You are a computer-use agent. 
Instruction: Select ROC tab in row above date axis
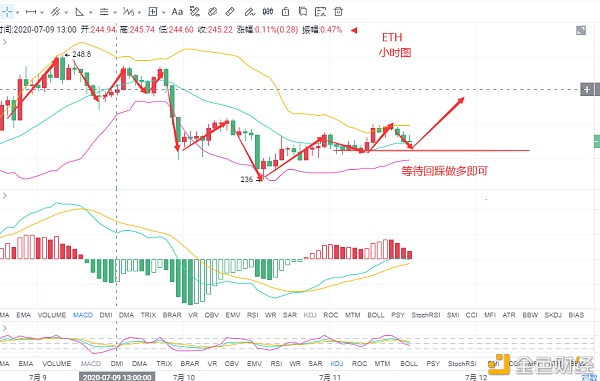click(x=359, y=363)
